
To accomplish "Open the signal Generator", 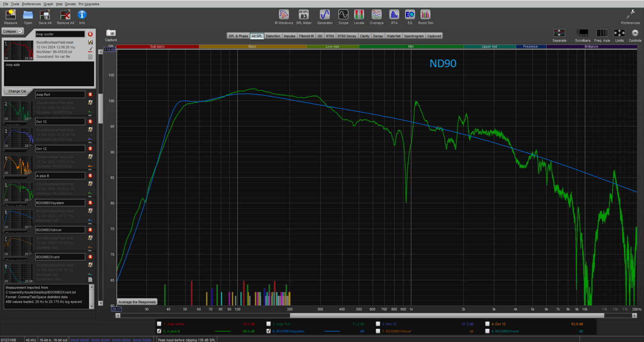I will (x=325, y=17).
